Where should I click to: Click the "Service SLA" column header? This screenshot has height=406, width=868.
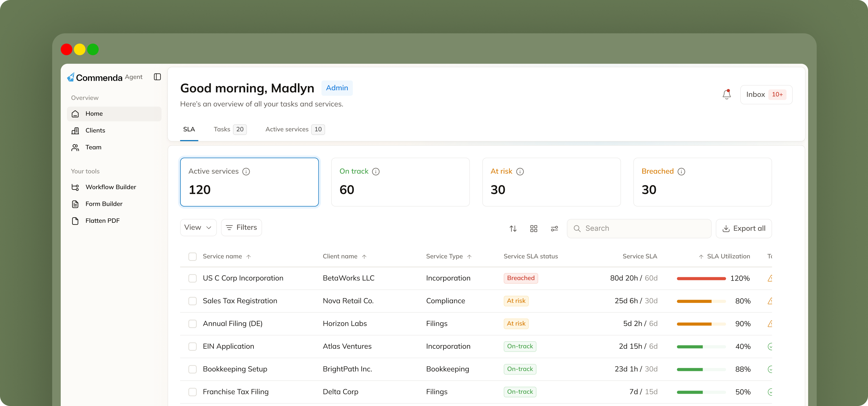pos(640,256)
